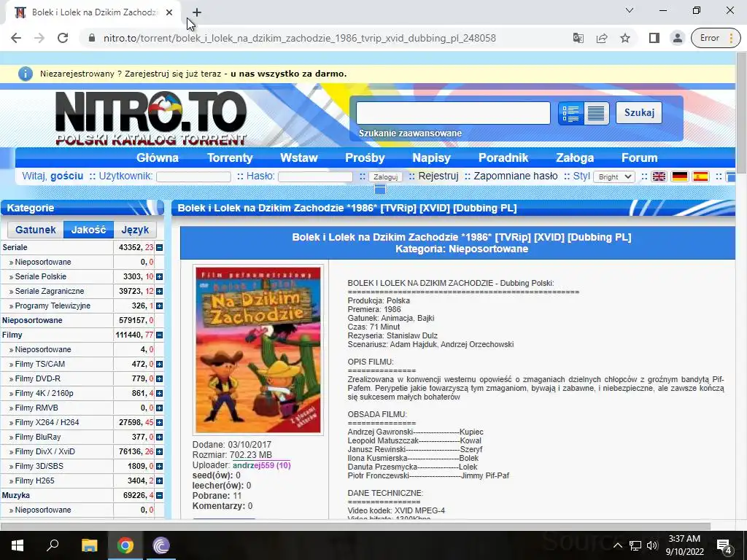Viewport: 747px width, 560px height.
Task: Switch to the Język tab
Action: click(135, 230)
